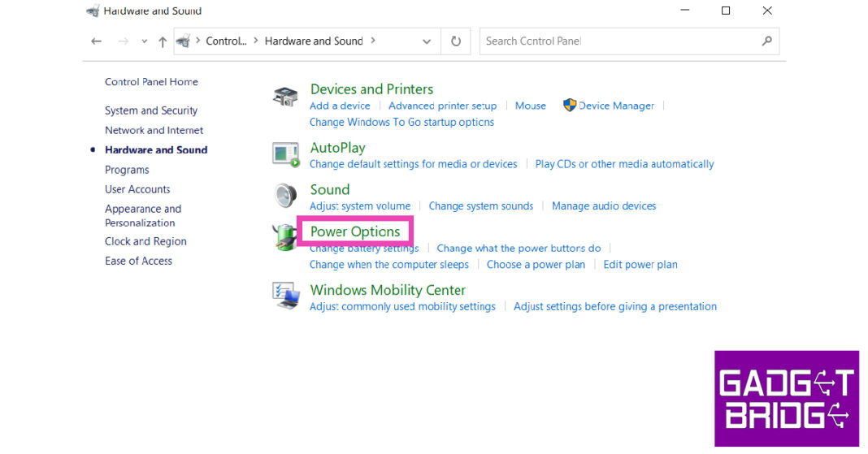Click Choose a power plan
This screenshot has width=868, height=454.
pos(536,265)
